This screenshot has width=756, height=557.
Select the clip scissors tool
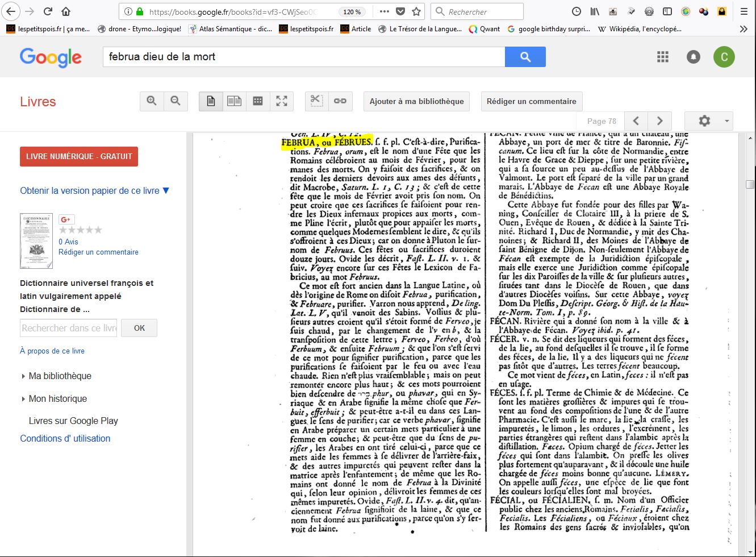point(316,101)
